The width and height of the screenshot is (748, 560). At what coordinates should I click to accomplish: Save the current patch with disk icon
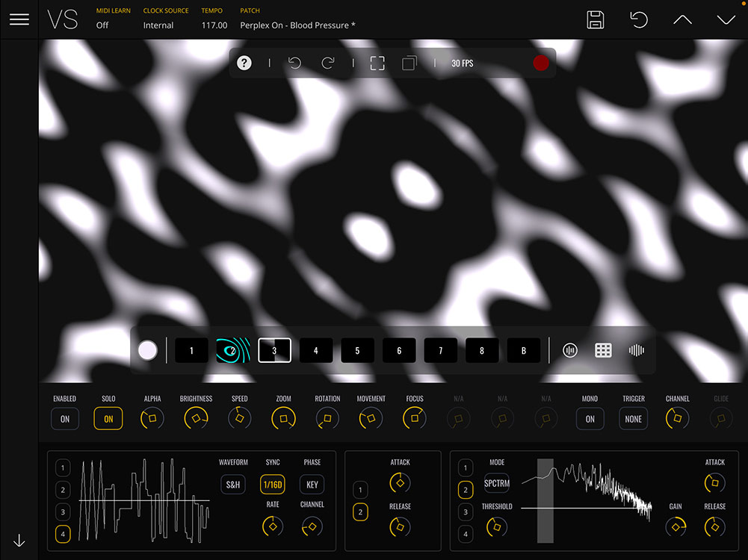pos(596,20)
